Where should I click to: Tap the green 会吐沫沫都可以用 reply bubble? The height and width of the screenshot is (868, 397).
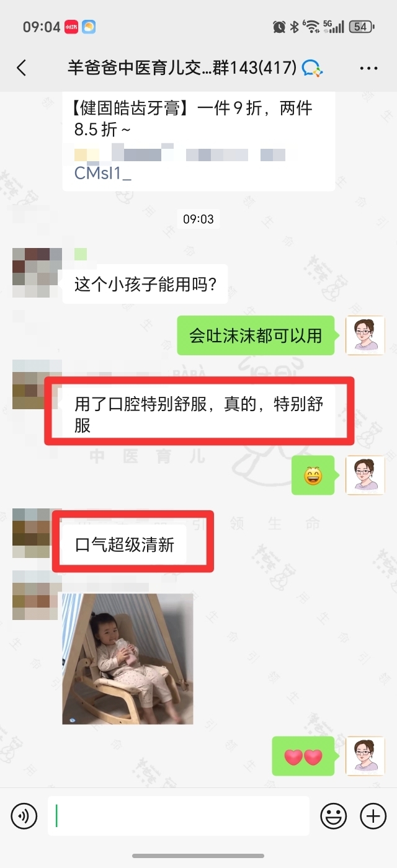click(x=256, y=335)
